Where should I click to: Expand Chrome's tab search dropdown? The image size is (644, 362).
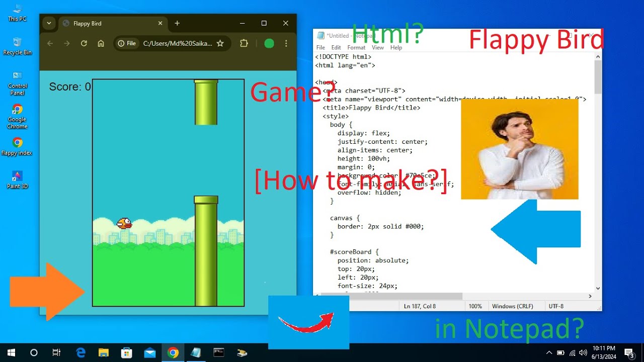(48, 23)
